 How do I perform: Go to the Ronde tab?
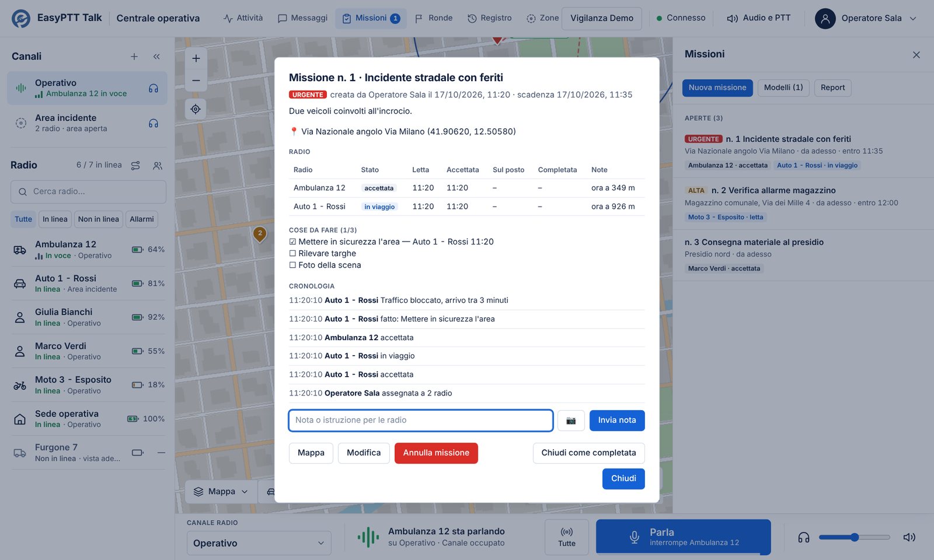434,19
